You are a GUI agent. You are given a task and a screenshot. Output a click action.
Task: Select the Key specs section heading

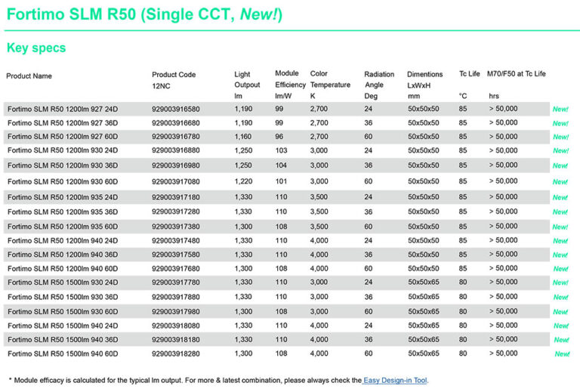coord(36,48)
